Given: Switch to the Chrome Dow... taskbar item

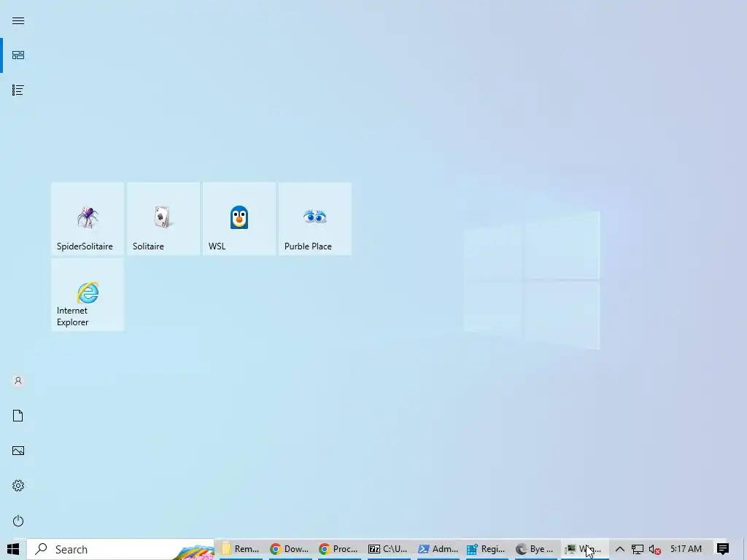Looking at the screenshot, I should pyautogui.click(x=290, y=549).
